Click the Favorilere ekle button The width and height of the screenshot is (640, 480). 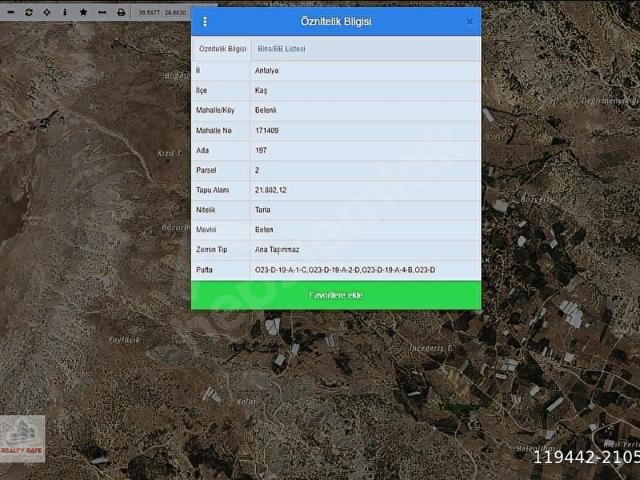pos(336,295)
